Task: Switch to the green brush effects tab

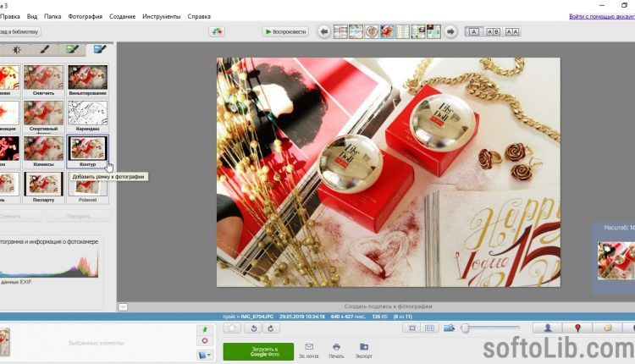Action: (x=72, y=50)
